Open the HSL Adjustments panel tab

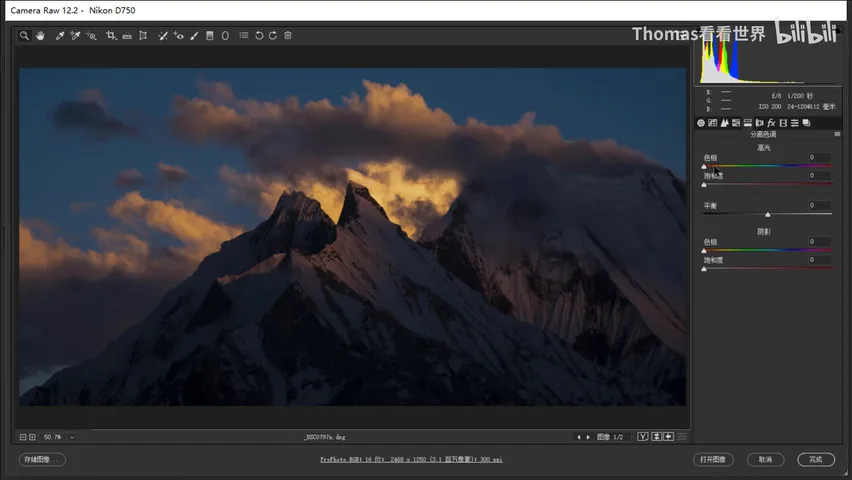736,123
